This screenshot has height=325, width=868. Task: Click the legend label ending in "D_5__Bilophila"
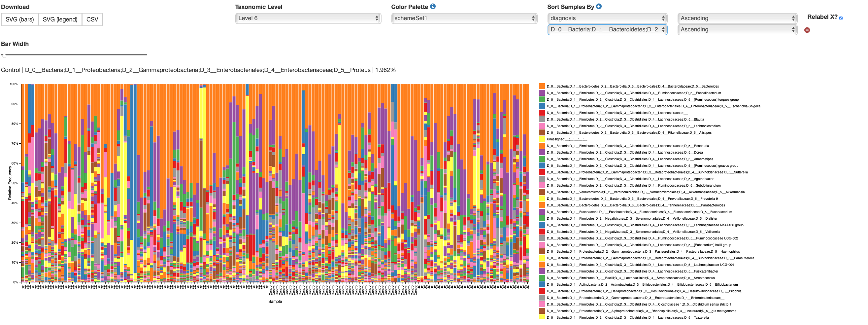(644, 291)
